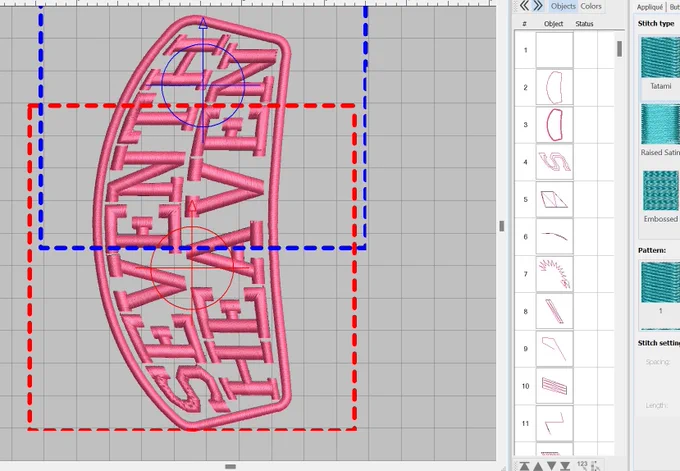Move the object to the top of the sequence
Image resolution: width=680 pixels, height=471 pixels.
click(x=525, y=466)
